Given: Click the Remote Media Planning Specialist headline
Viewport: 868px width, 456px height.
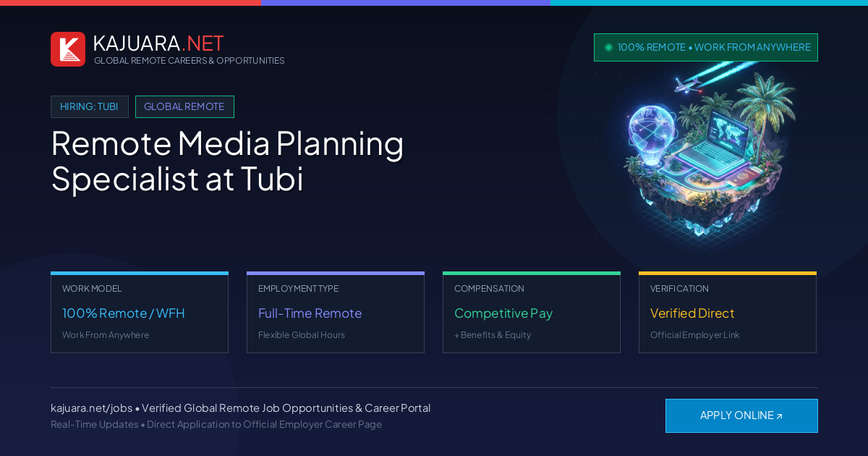Looking at the screenshot, I should click(x=228, y=161).
